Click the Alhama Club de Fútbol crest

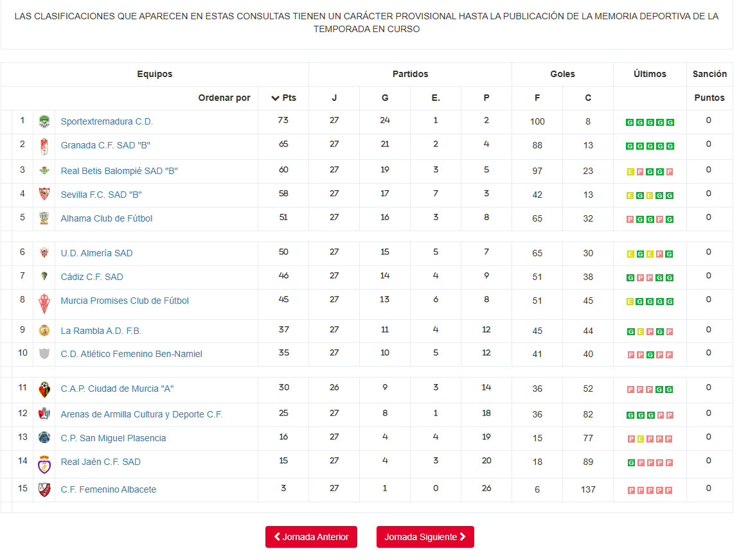click(44, 218)
